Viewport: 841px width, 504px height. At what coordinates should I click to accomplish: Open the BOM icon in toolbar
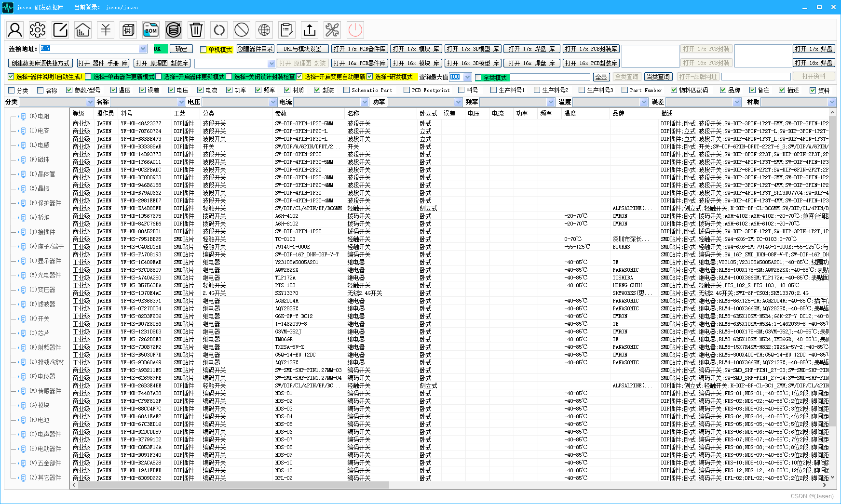(151, 30)
